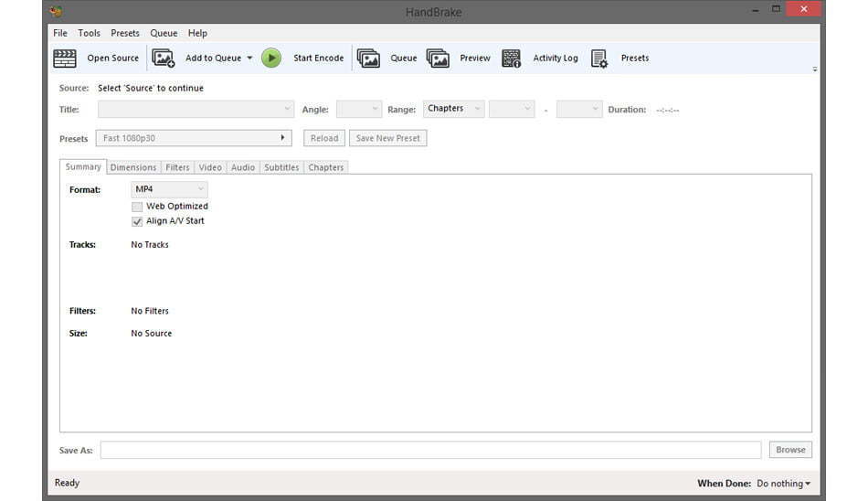Switch to the Subtitles tab

(x=281, y=167)
